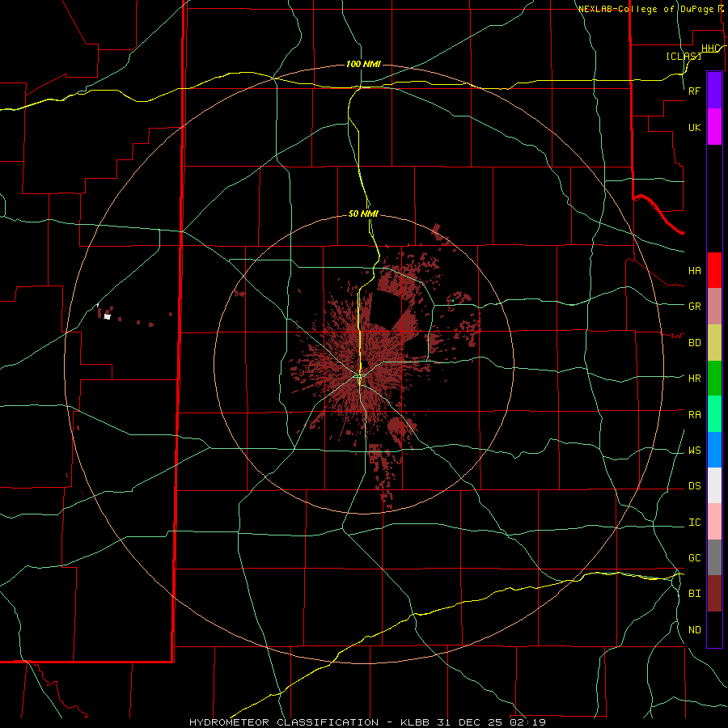Click the ND black legend swatch
Viewport: 728px width, 728px height.
714,629
